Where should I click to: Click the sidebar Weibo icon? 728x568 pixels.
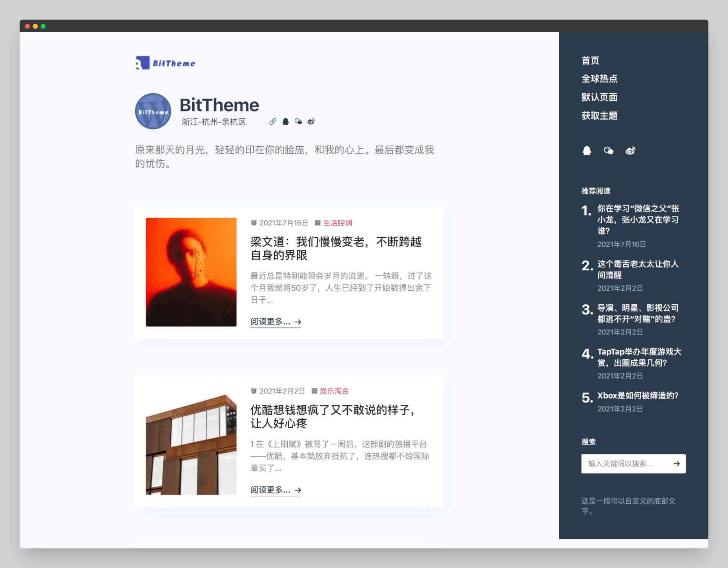click(x=630, y=151)
